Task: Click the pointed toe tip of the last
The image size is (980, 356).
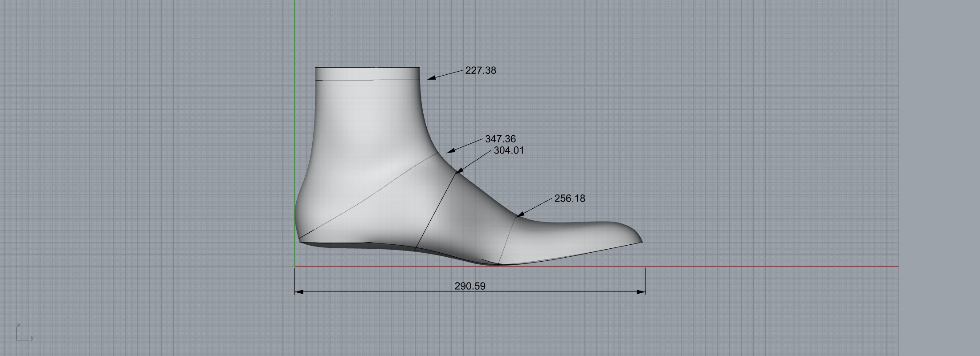Action: coord(641,241)
